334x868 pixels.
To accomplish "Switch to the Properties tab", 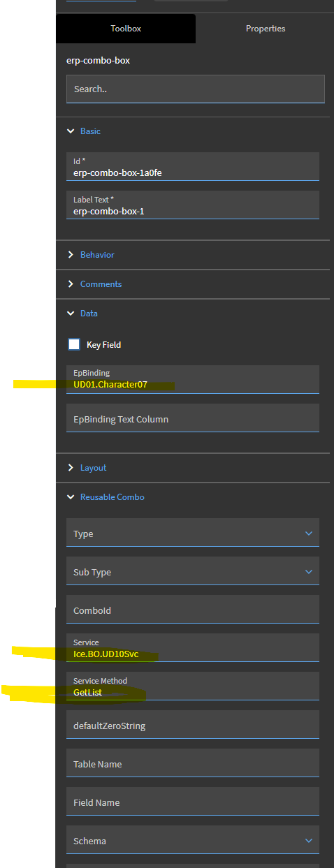I will [x=266, y=29].
